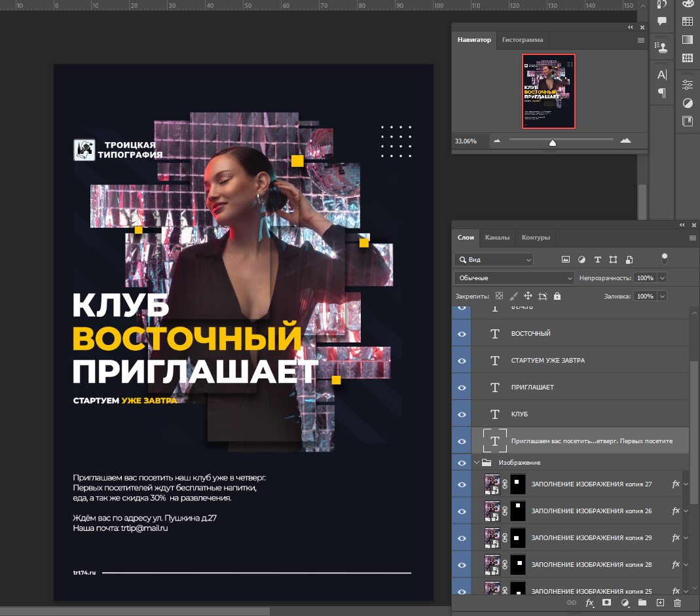Screen dimensions: 700x616
Task: Open the Properties sliders panel icon
Action: coord(688,84)
